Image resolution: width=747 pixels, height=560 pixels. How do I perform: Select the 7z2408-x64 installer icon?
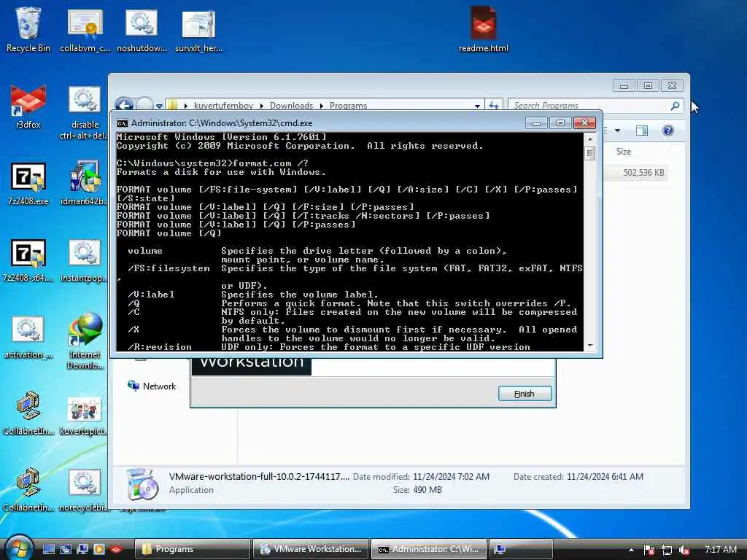(x=28, y=260)
